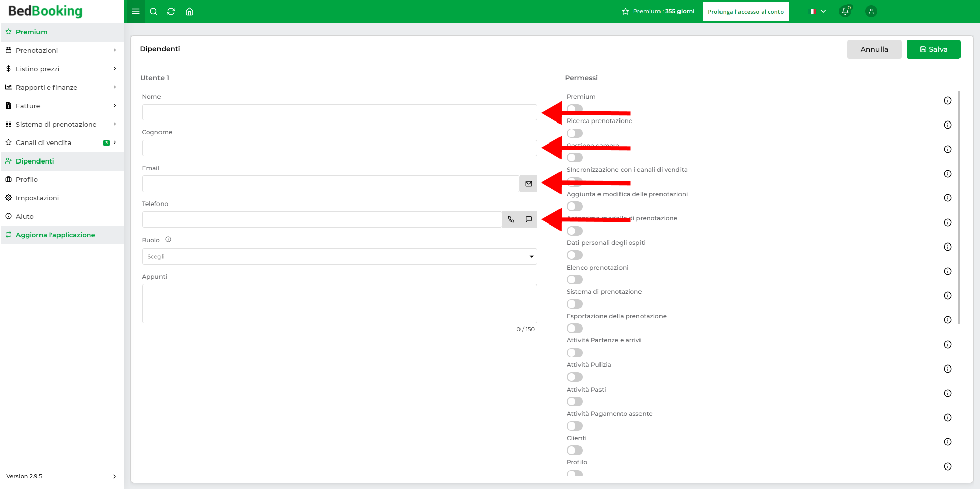Switch on Attività Partenze e arrivi toggle
Screen dimensions: 980x489
[x=574, y=353]
